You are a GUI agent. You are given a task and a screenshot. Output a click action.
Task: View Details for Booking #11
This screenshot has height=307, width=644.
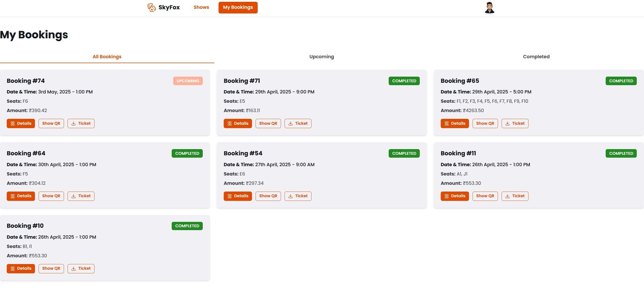[455, 196]
